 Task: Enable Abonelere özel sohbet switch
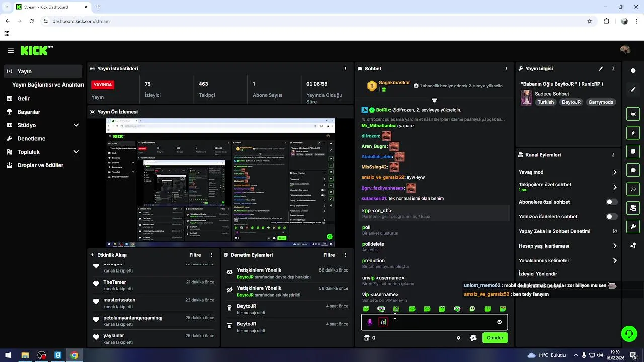tap(611, 202)
